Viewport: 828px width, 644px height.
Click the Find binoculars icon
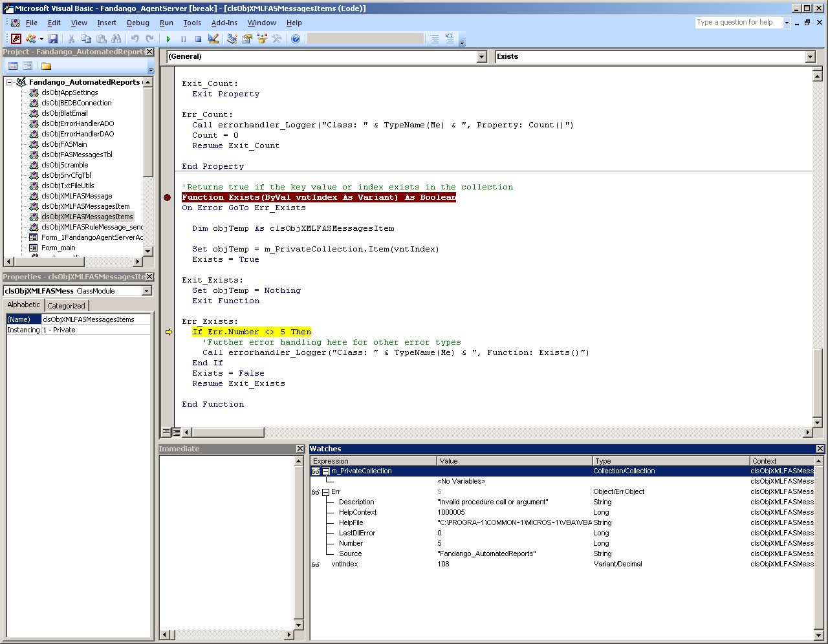click(x=116, y=39)
